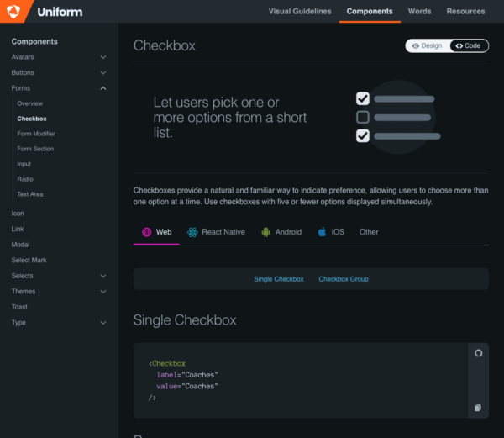
Task: Switch to the iOS tab
Action: pyautogui.click(x=331, y=232)
